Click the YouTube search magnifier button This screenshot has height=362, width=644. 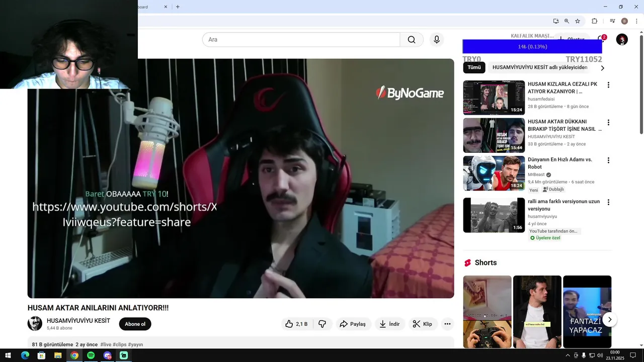(412, 40)
